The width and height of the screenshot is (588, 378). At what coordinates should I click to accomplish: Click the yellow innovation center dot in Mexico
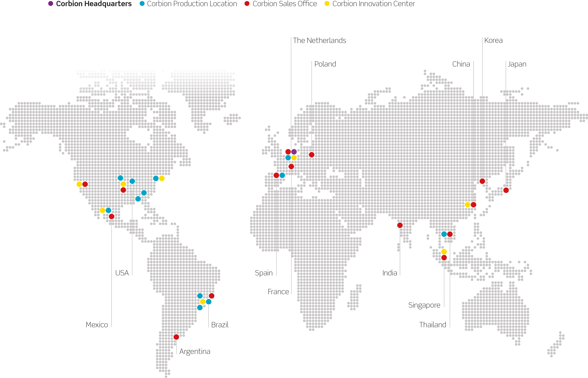tap(103, 210)
